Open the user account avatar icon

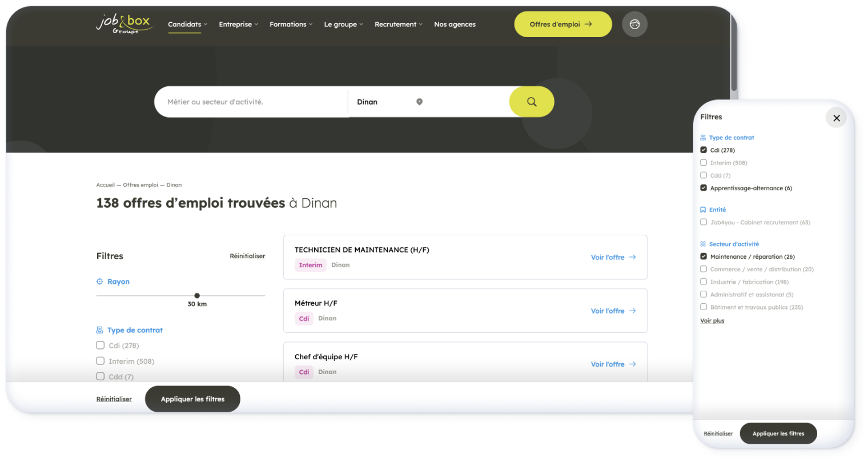[x=634, y=25]
